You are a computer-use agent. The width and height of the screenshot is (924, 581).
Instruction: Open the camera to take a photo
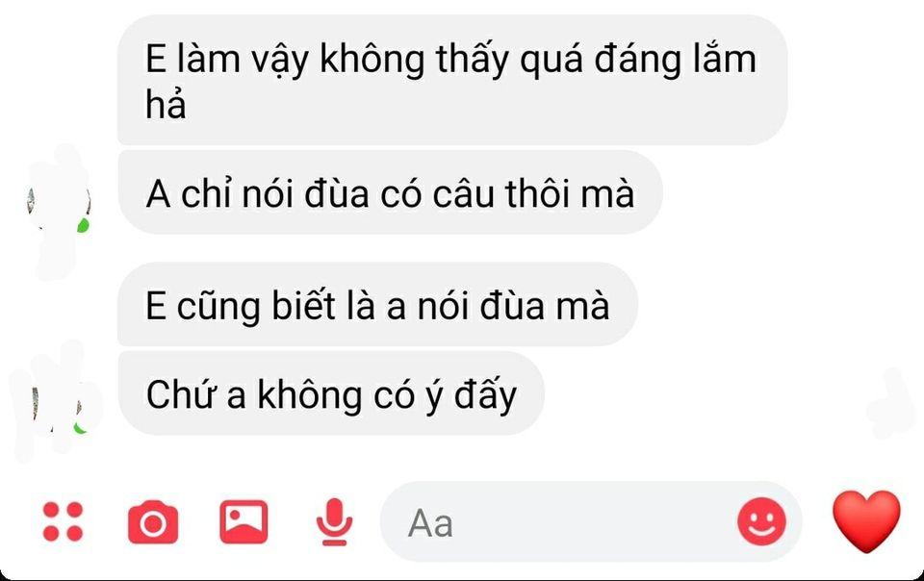point(153,522)
